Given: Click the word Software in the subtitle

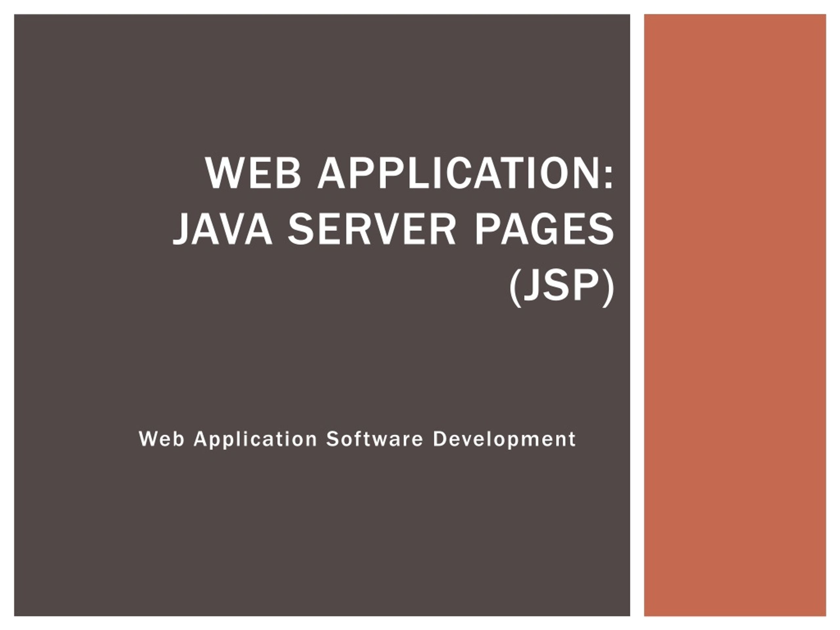Looking at the screenshot, I should pyautogui.click(x=374, y=439).
